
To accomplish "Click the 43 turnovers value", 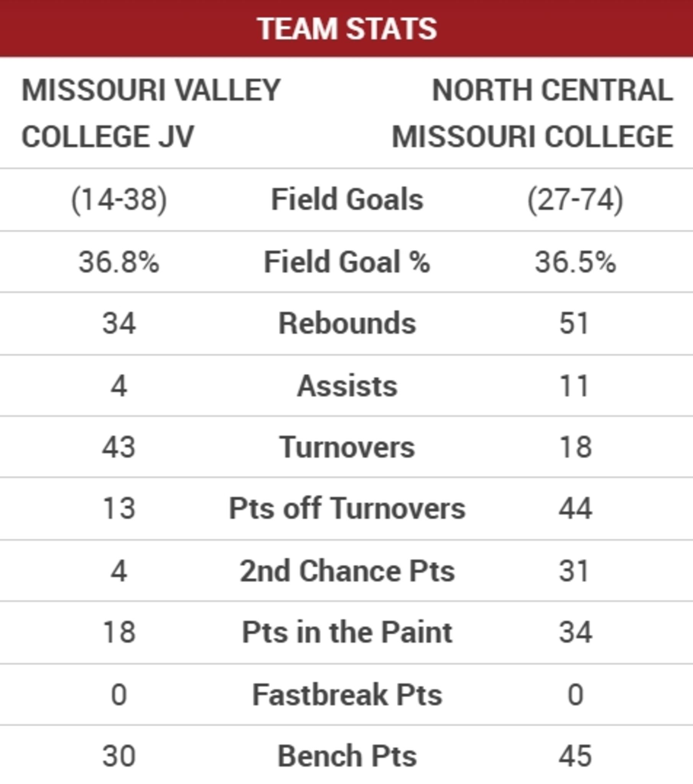I will tap(119, 447).
